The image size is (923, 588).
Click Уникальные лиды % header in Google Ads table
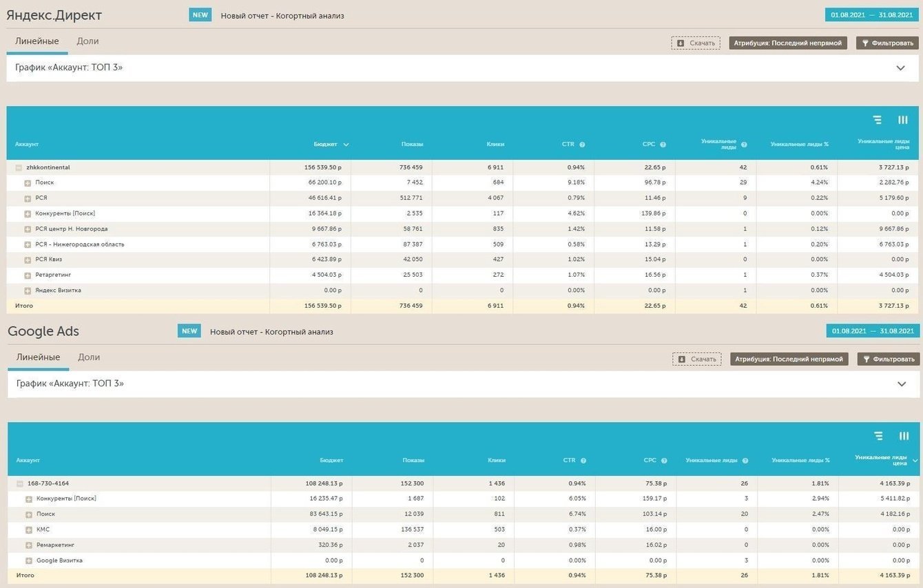[801, 461]
